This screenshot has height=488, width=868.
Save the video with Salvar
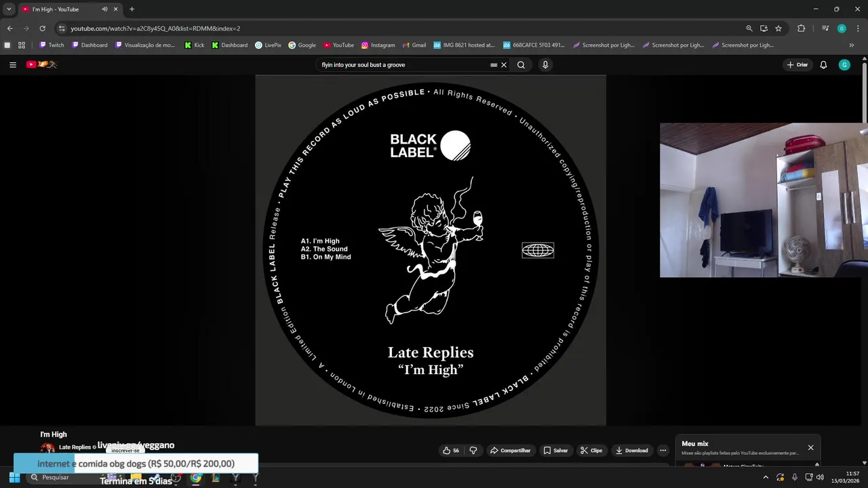click(x=555, y=450)
